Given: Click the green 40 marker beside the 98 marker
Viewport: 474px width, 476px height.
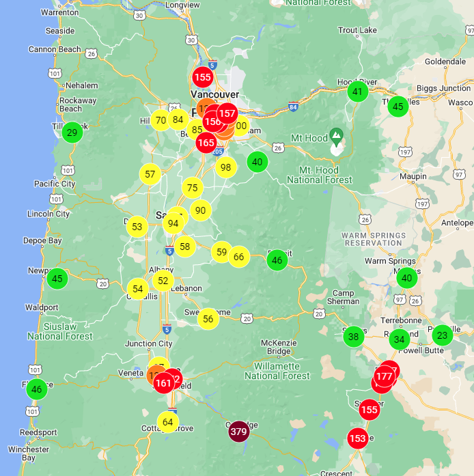Looking at the screenshot, I should [257, 162].
